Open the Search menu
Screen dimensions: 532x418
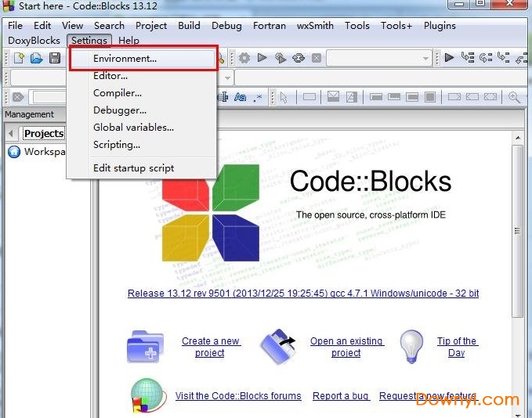tap(109, 26)
